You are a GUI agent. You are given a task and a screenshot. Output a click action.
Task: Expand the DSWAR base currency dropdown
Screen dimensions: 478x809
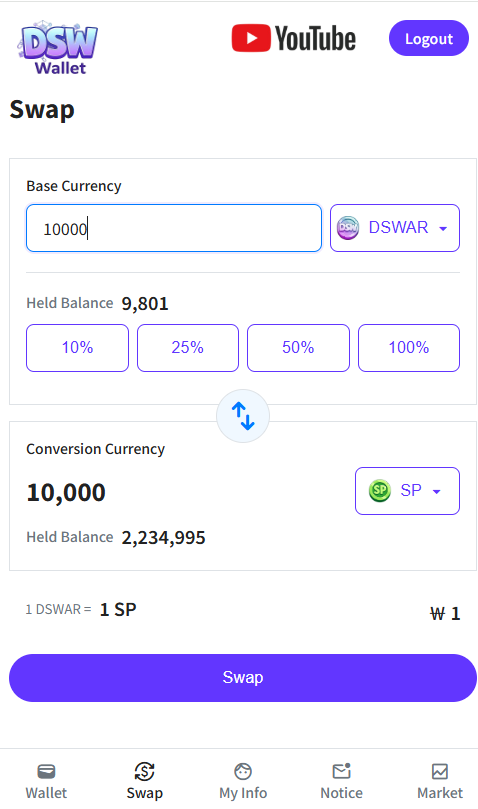[395, 228]
